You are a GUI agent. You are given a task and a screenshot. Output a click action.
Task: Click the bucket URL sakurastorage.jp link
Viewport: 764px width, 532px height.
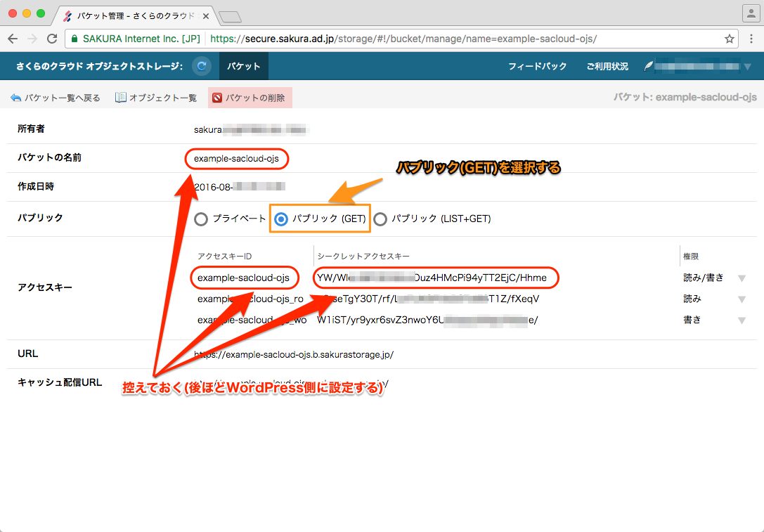pyautogui.click(x=294, y=355)
